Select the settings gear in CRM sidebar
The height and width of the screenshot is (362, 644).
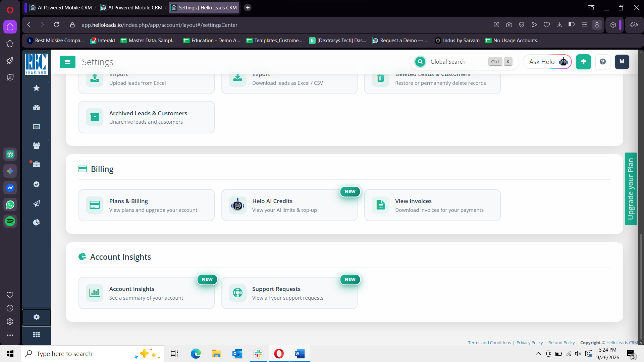click(37, 317)
